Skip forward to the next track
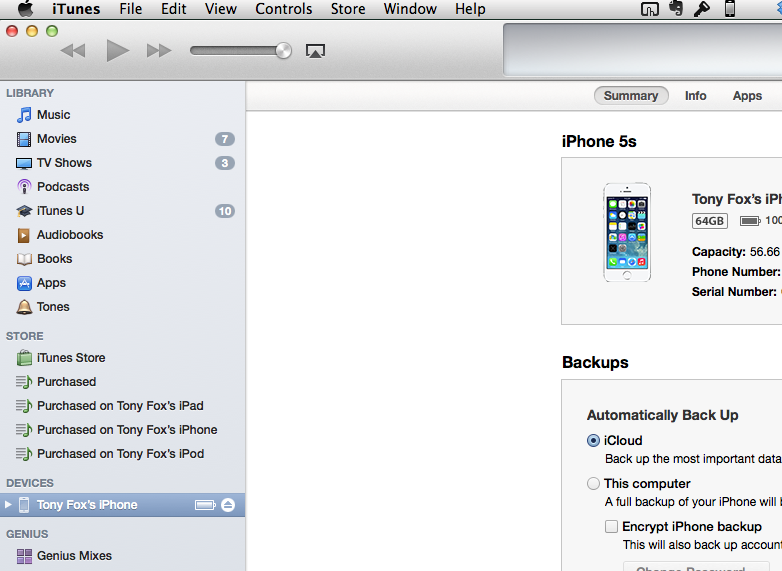This screenshot has height=571, width=782. click(159, 51)
